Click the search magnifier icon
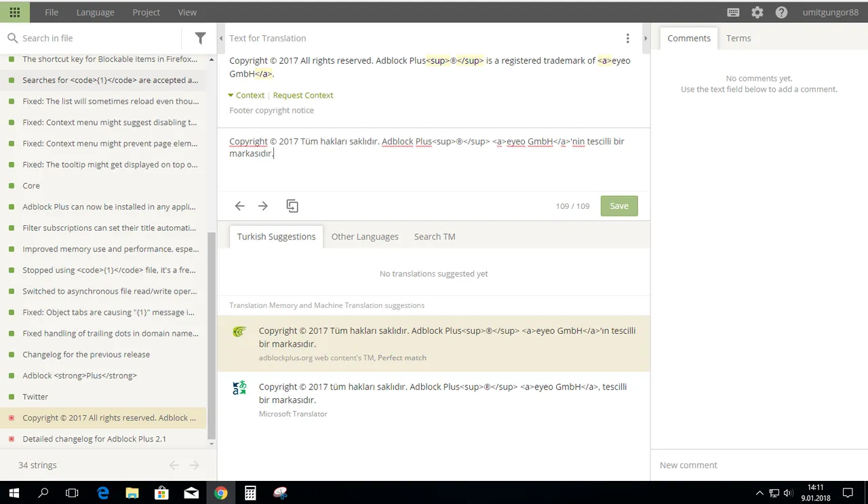This screenshot has height=504, width=868. [12, 38]
